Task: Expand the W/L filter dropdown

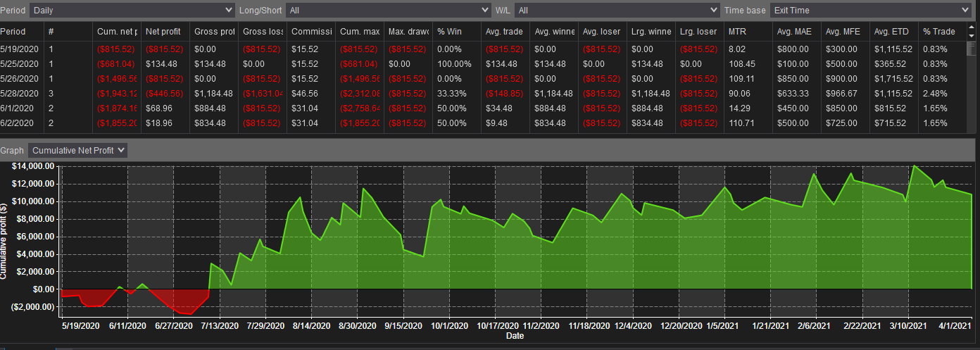Action: pyautogui.click(x=617, y=10)
